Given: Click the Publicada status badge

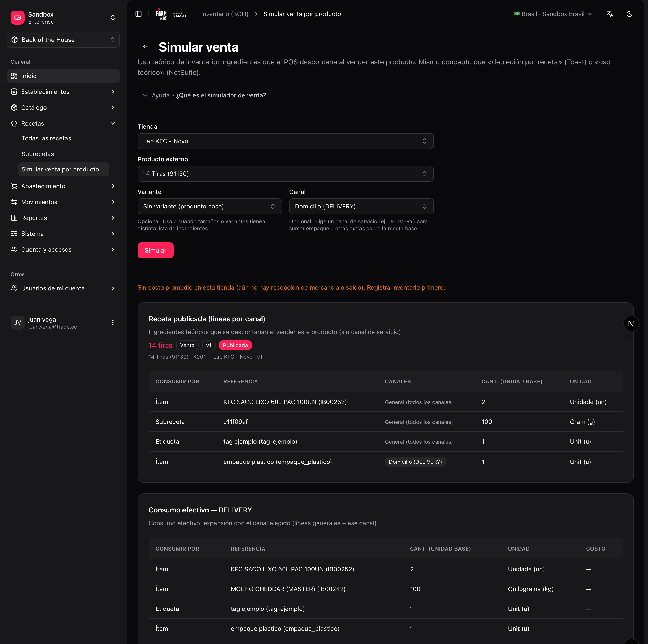Looking at the screenshot, I should click(x=235, y=345).
